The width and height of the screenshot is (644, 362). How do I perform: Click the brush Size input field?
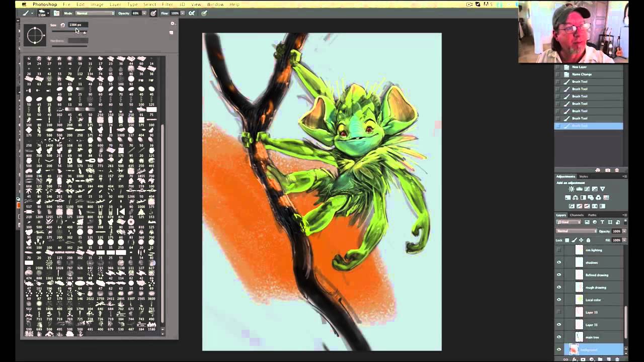(77, 25)
